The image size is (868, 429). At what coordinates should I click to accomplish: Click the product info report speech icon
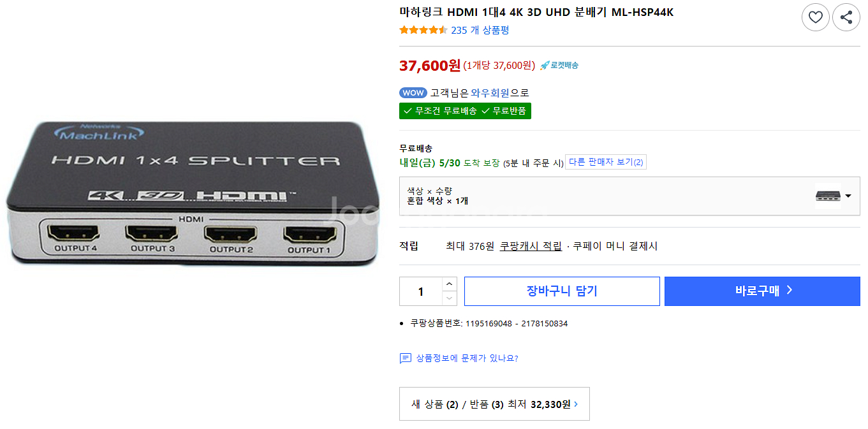406,358
